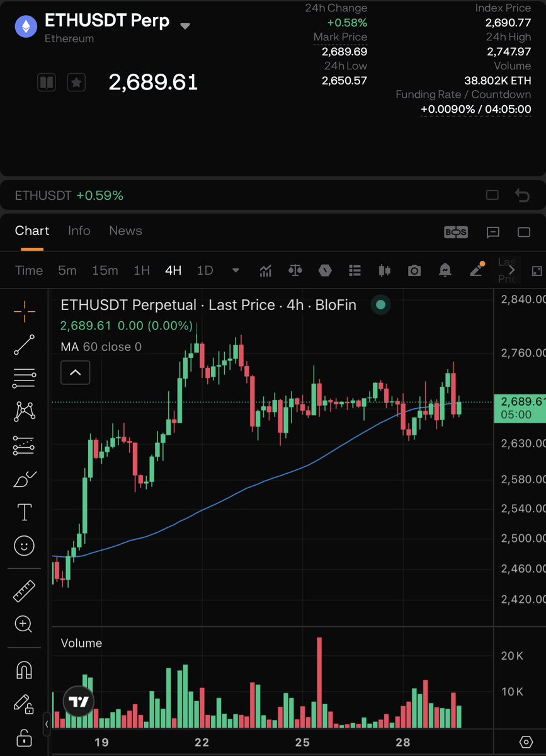Screen dimensions: 546x756
Task: Select the ruler measure tool
Action: [24, 591]
